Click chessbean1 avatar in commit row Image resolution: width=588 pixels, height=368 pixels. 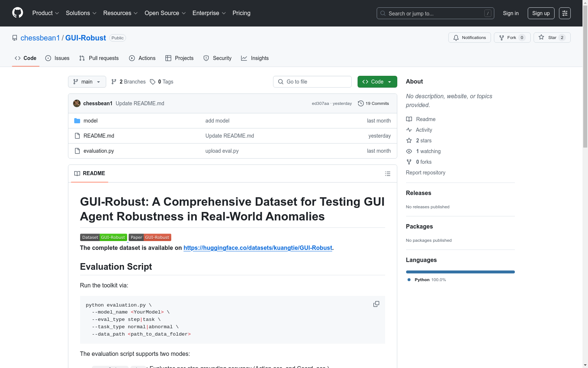pos(77,103)
